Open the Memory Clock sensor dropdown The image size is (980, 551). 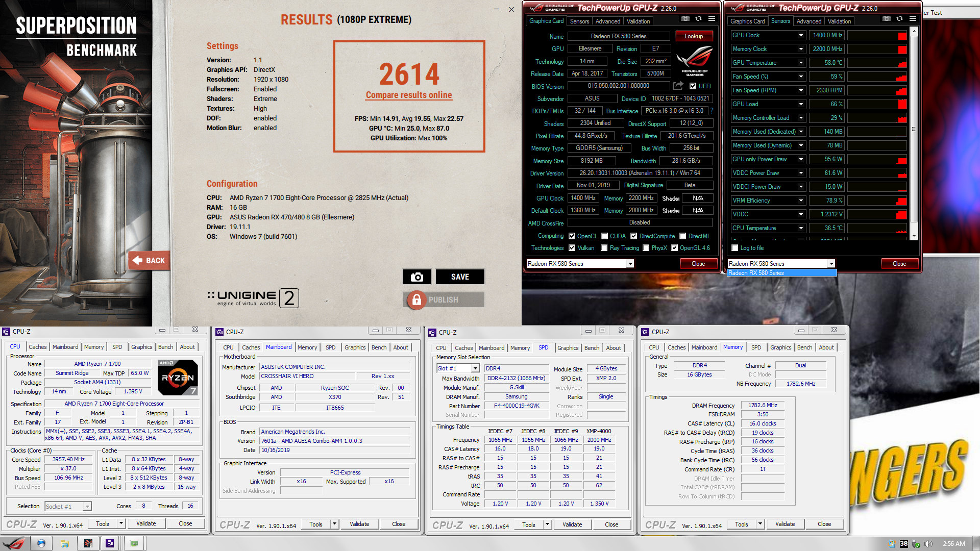point(801,49)
